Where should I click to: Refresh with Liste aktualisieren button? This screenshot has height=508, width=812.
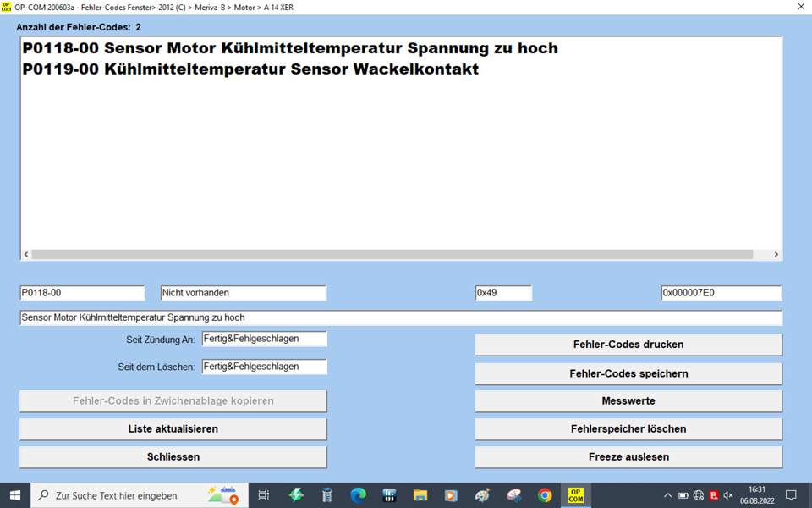click(x=173, y=429)
